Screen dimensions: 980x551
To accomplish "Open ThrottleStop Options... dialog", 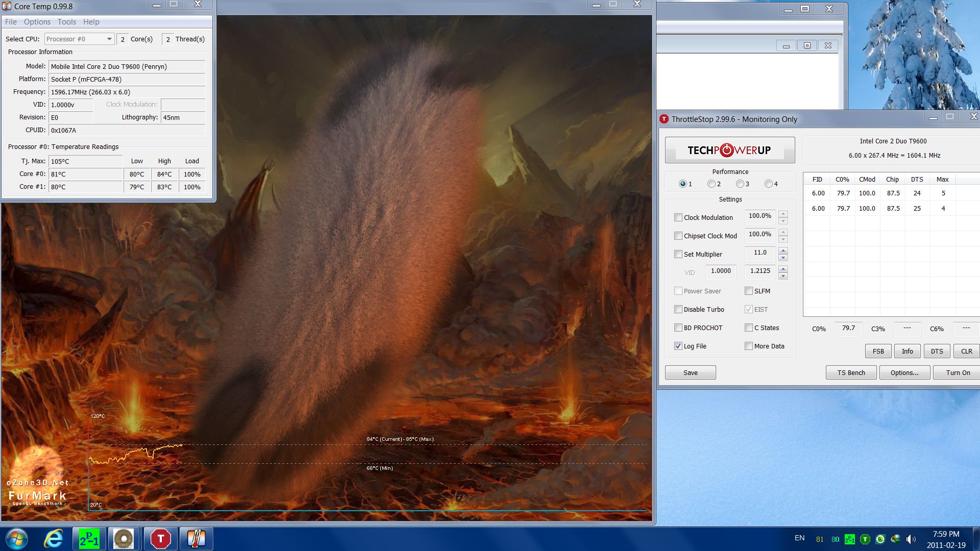I will click(904, 372).
